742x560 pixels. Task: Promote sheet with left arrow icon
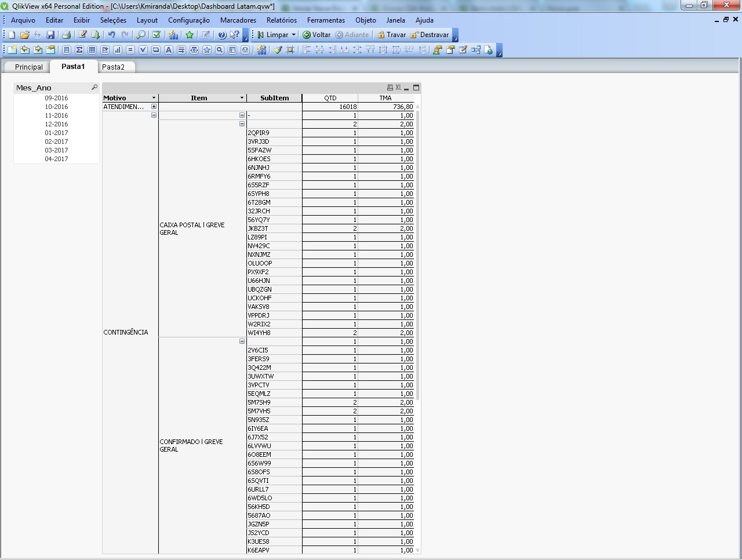coord(25,50)
